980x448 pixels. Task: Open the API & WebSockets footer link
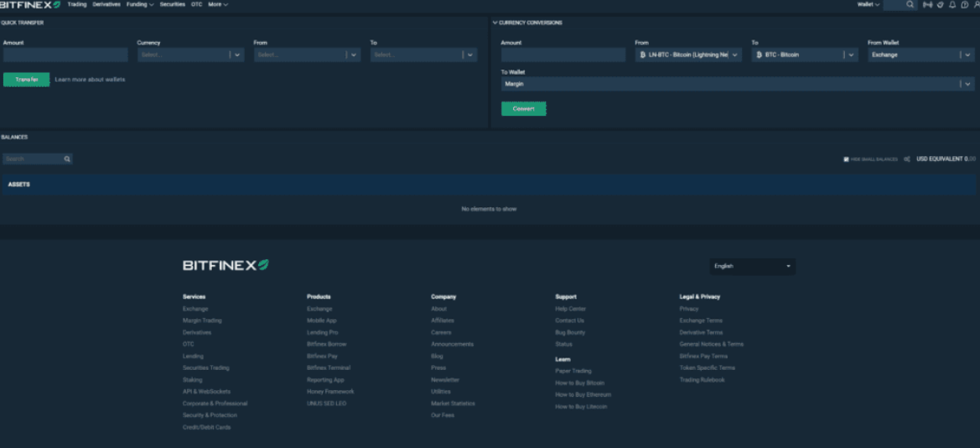pos(206,392)
